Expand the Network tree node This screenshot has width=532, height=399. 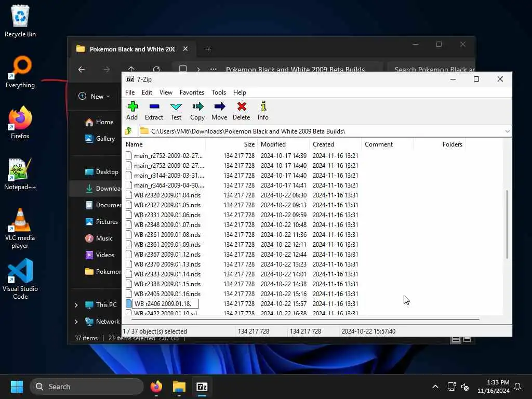[x=76, y=322]
